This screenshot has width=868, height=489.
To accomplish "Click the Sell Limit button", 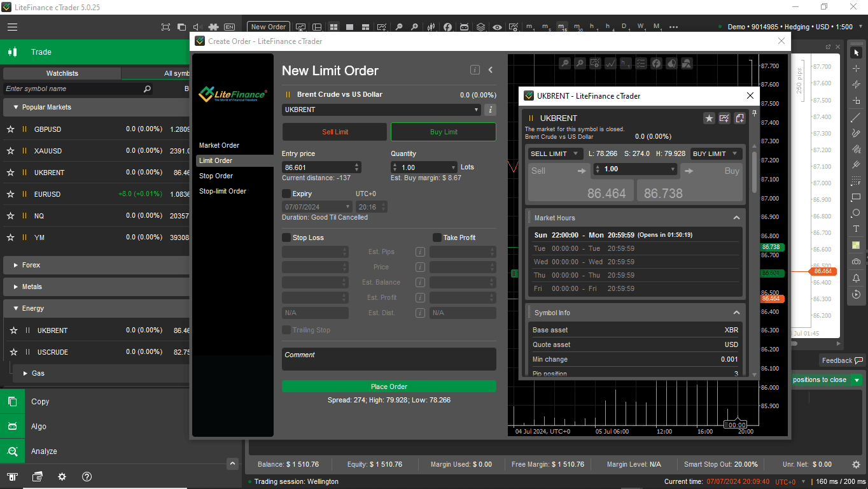I will click(x=335, y=132).
